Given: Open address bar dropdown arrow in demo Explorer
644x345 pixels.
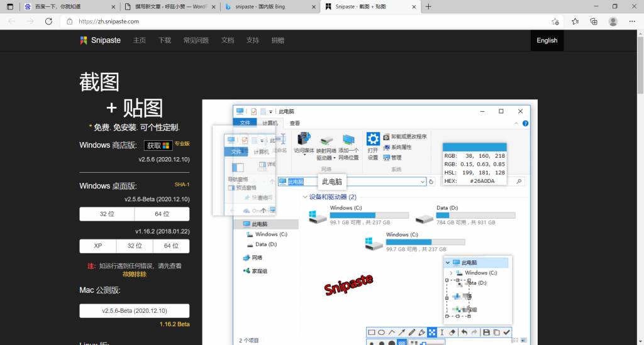Looking at the screenshot, I should [x=422, y=182].
